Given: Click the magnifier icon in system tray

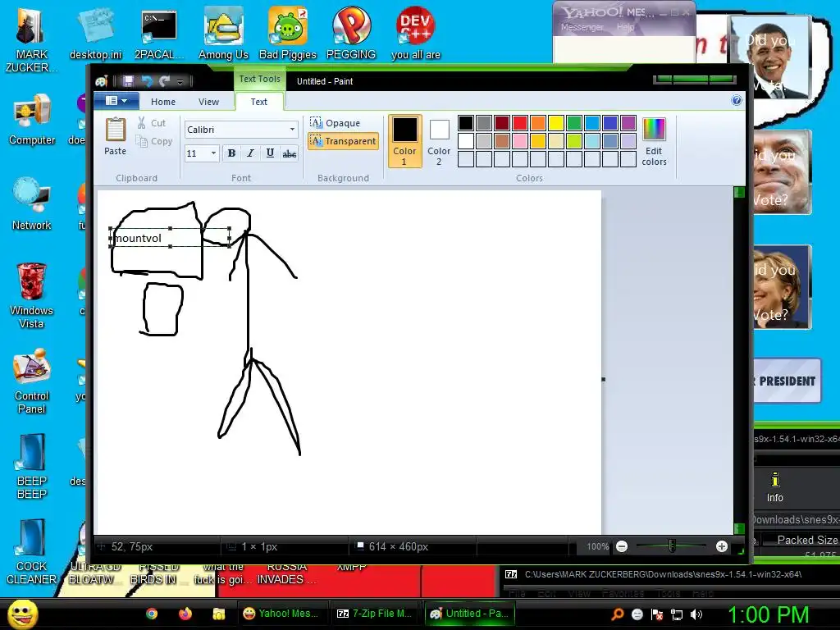Looking at the screenshot, I should tap(617, 614).
